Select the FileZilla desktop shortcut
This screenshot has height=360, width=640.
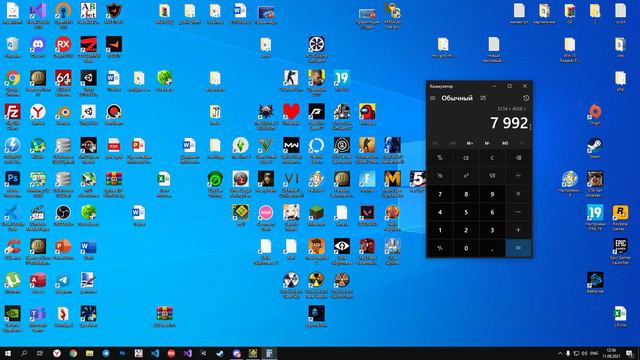point(13,117)
